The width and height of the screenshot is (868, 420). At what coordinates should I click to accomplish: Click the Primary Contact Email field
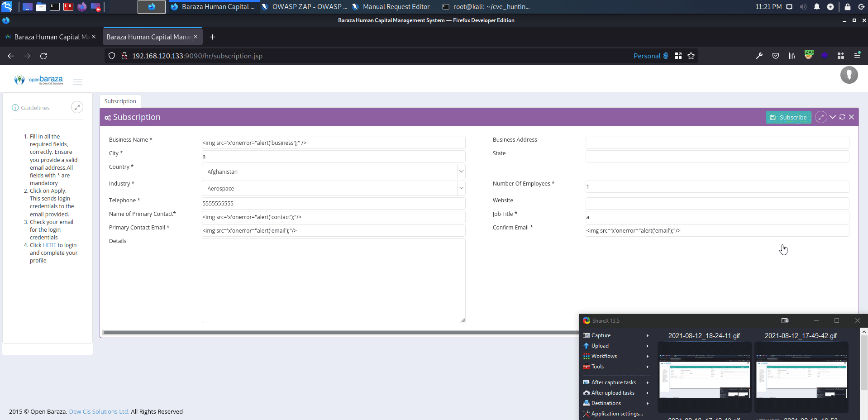[334, 230]
